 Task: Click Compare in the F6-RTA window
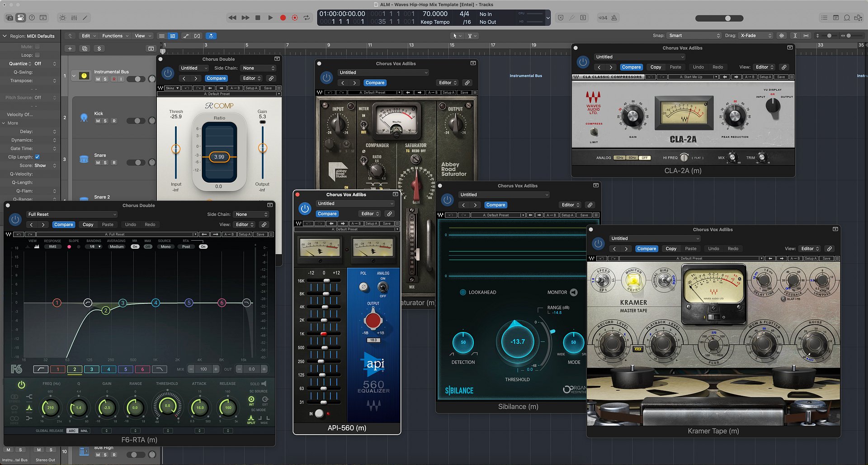[63, 224]
